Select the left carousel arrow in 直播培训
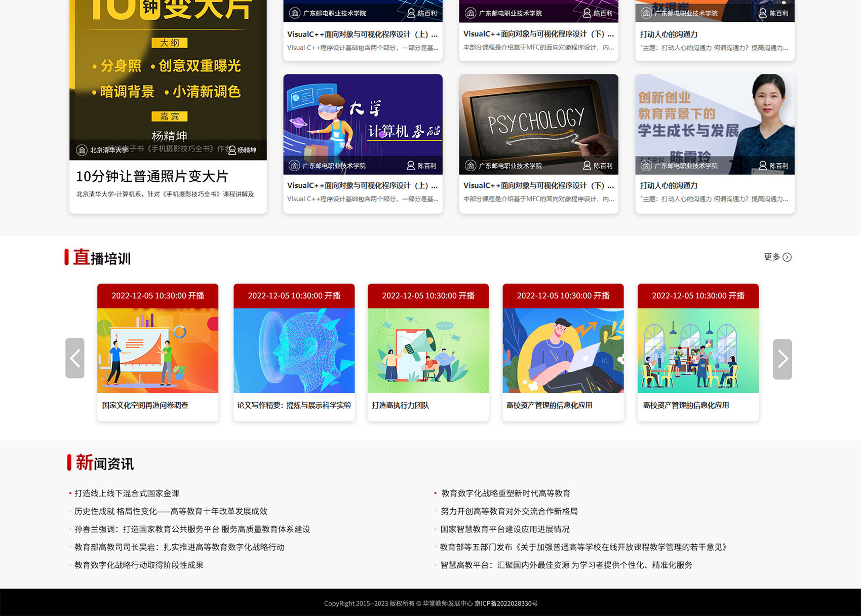This screenshot has width=861, height=616. 75,359
